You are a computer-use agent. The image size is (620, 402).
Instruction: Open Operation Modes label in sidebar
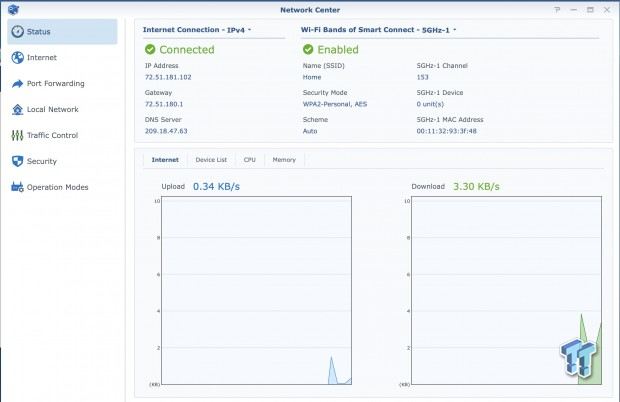click(57, 187)
